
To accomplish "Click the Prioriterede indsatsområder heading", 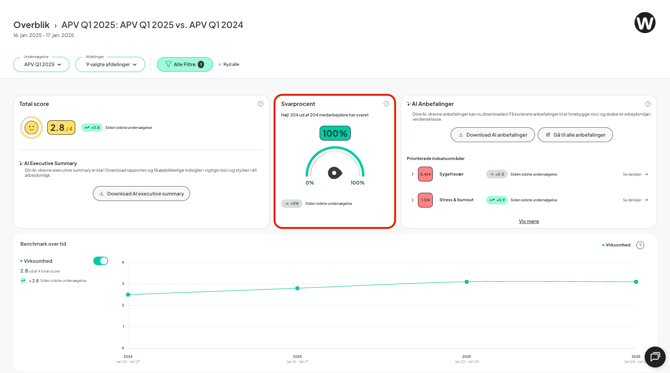I will (x=435, y=159).
